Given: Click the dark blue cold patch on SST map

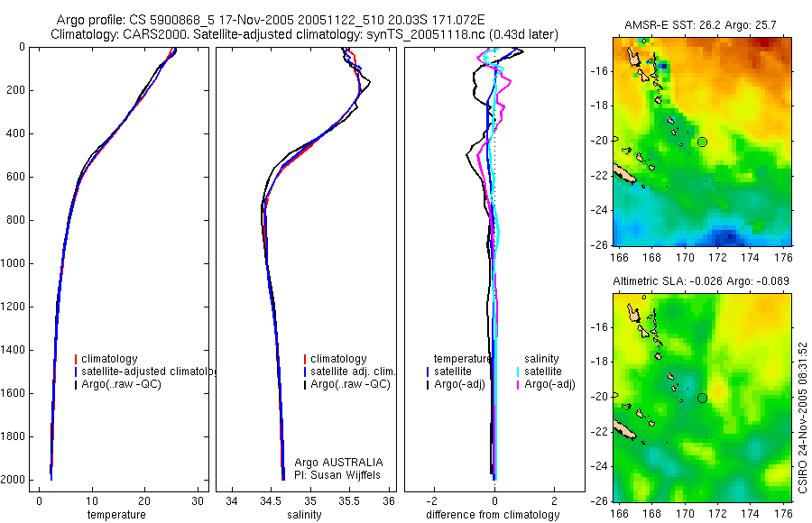Looking at the screenshot, I should click(727, 235).
